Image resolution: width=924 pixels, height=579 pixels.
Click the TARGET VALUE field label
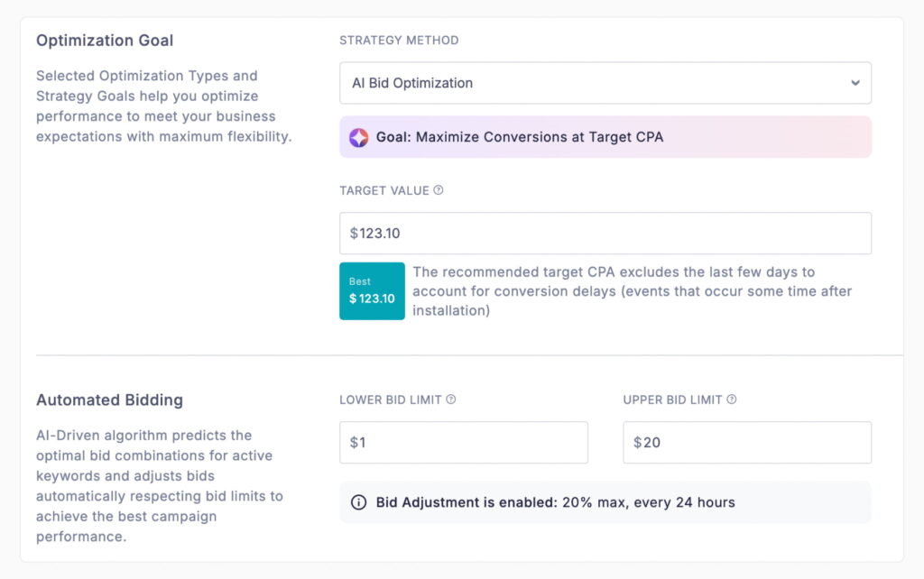384,190
